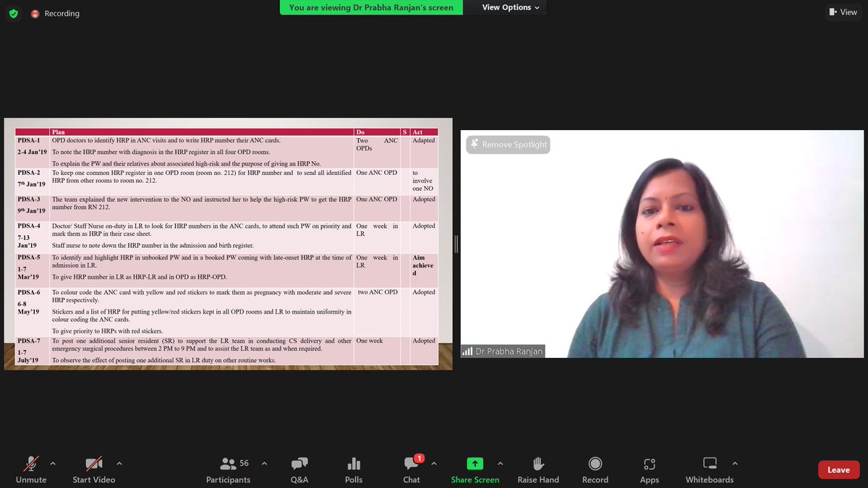The image size is (868, 488).
Task: Click the Plan column header
Action: click(58, 132)
